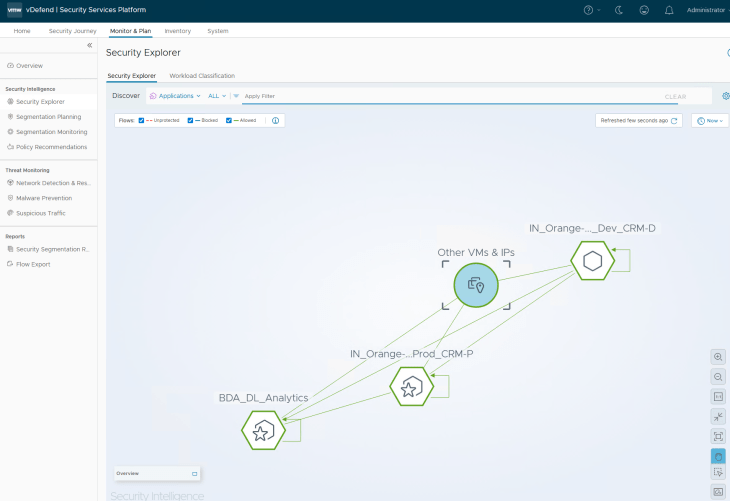Image resolution: width=730 pixels, height=501 pixels.
Task: Click the Other VMs & IPs node
Action: point(476,285)
